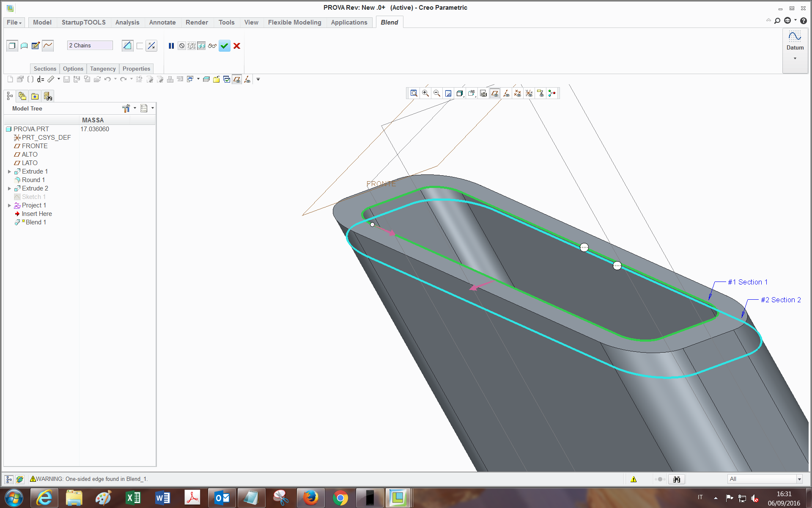812x508 pixels.
Task: Open the Options panel
Action: pyautogui.click(x=73, y=69)
